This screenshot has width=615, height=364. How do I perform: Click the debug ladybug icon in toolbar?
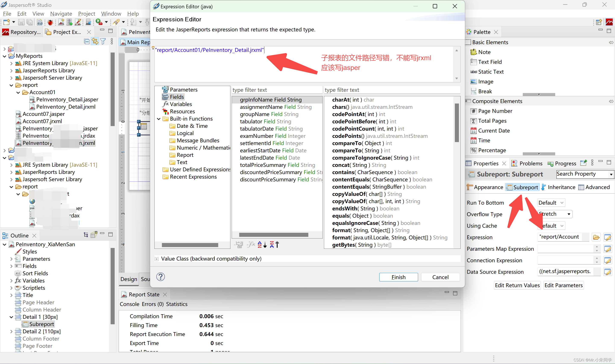point(50,22)
